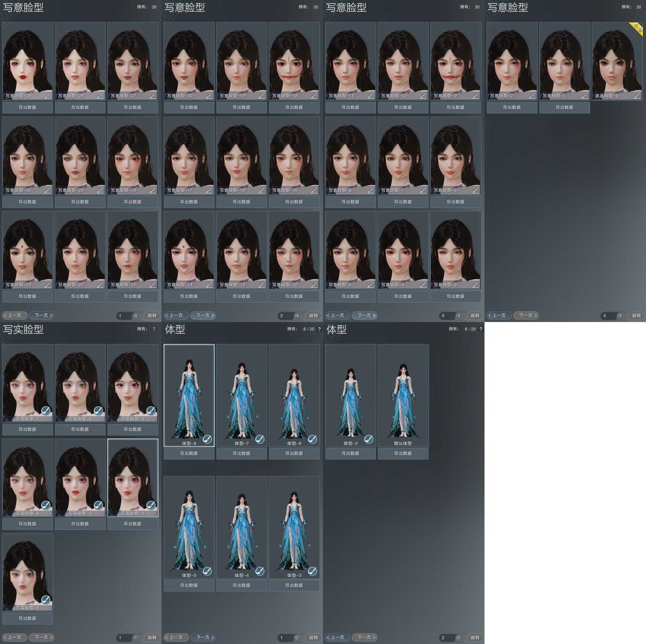Edit 写意脸型-18 using its brush icon
This screenshot has width=646, height=644.
coord(314,95)
